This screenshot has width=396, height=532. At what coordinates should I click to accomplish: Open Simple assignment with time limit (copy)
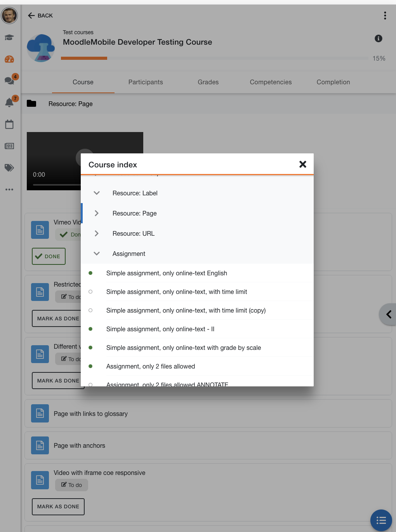[x=197, y=310]
